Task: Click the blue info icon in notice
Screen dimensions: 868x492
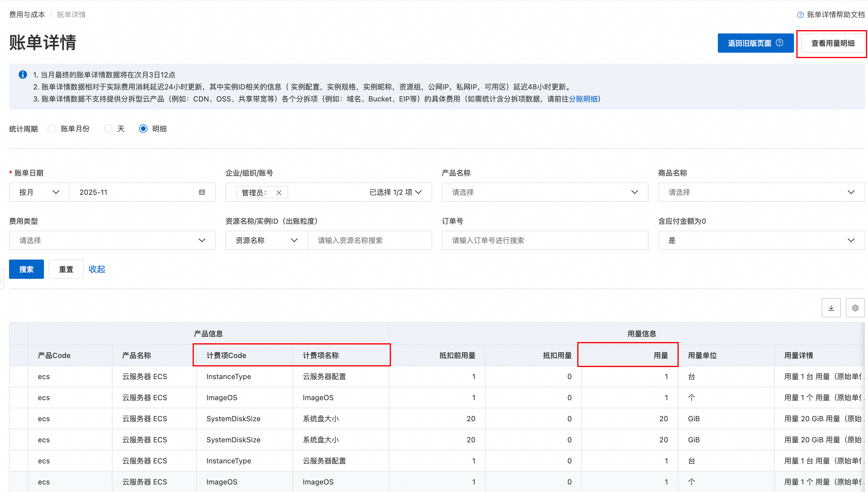Action: coord(23,75)
